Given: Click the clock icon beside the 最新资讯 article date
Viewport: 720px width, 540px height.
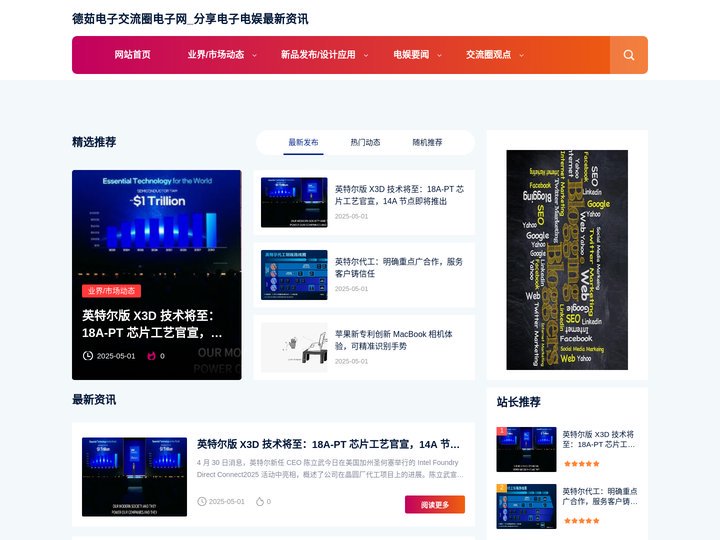Looking at the screenshot, I should click(202, 501).
